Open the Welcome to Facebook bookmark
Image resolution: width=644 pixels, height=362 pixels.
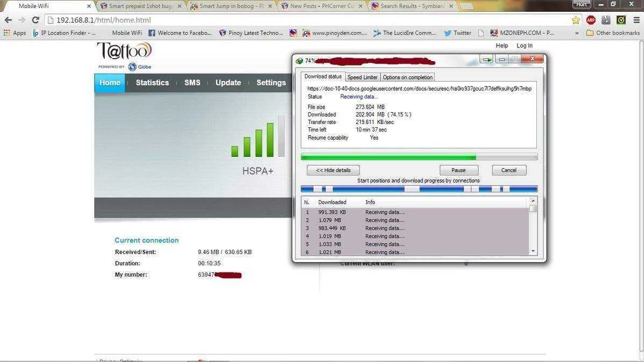180,33
